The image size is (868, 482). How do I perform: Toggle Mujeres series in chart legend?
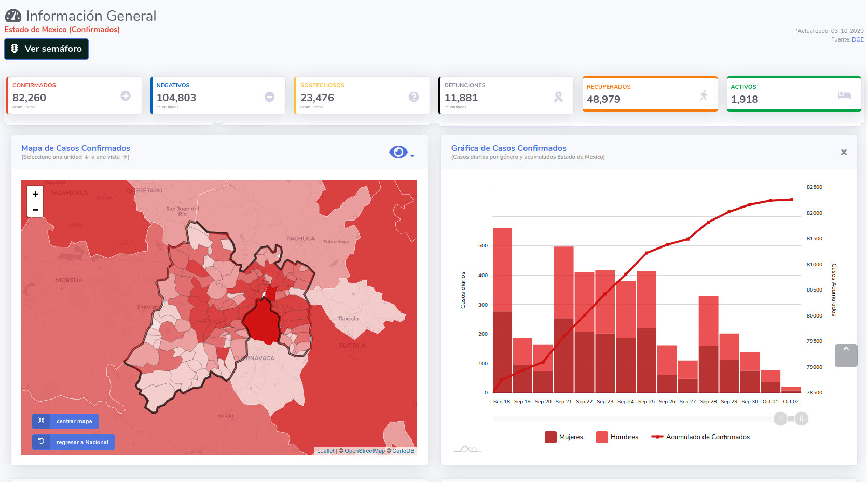click(x=564, y=437)
